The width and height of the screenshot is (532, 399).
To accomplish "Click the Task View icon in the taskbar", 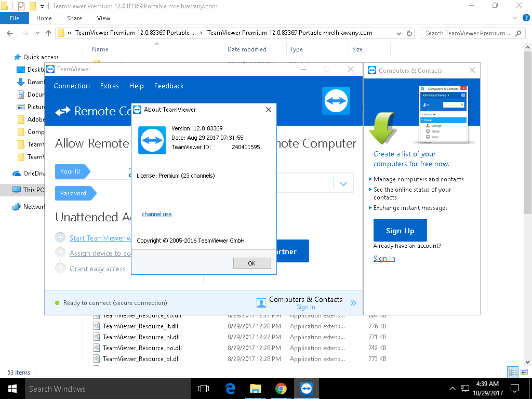I will click(x=204, y=389).
